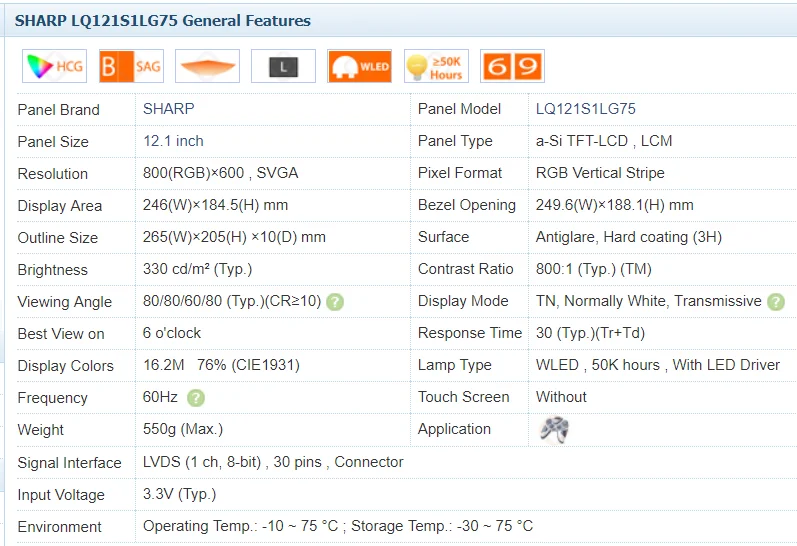Click the 6 o'clock best view value
Image resolution: width=797 pixels, height=546 pixels.
[x=172, y=333]
